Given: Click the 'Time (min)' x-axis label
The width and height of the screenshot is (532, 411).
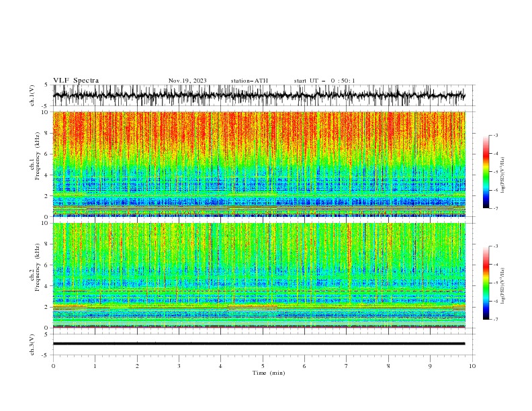Looking at the screenshot, I should 269,373.
